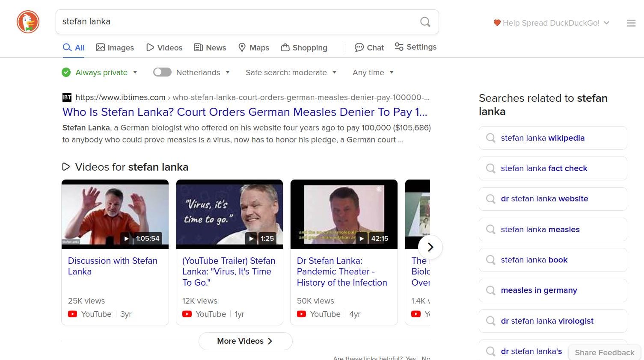Click the Share Feedback button

[x=604, y=352]
